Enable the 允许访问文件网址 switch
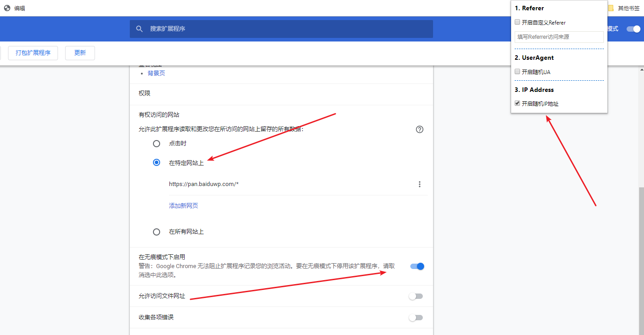 416,296
